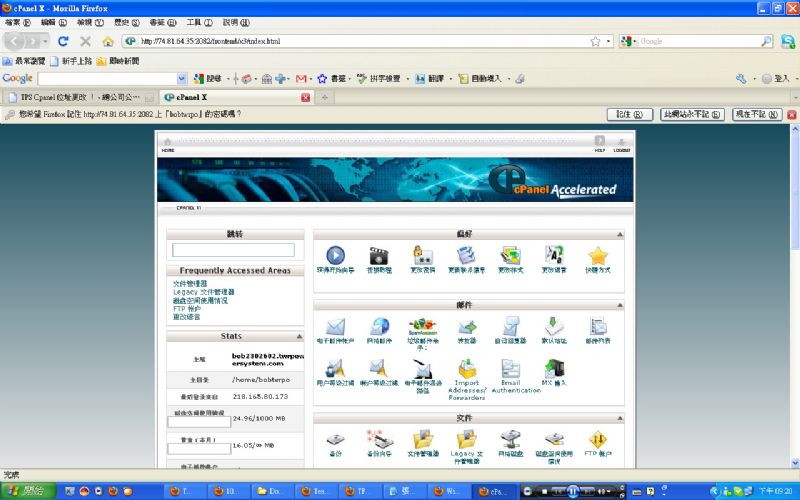800x500 pixels.
Task: Open the MX entry server icon
Action: click(x=554, y=368)
